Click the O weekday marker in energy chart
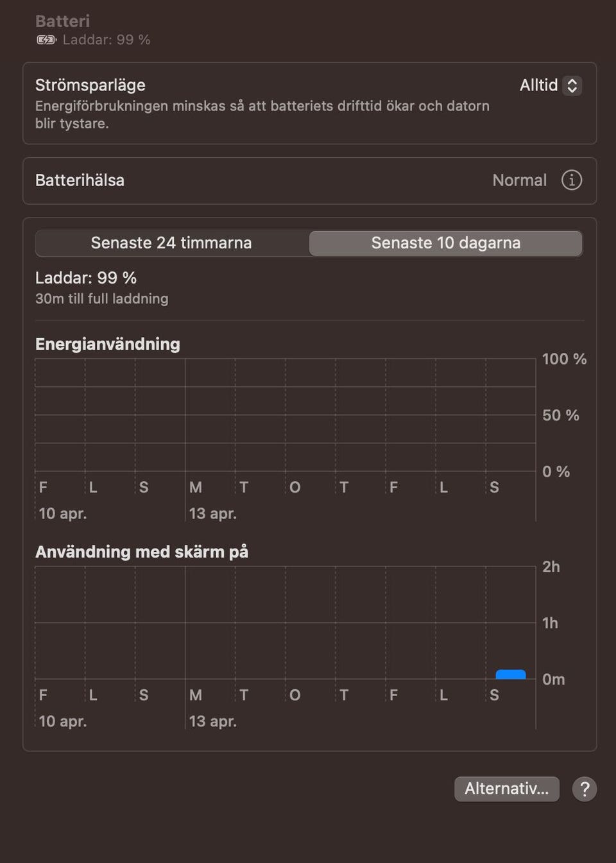 [x=295, y=488]
